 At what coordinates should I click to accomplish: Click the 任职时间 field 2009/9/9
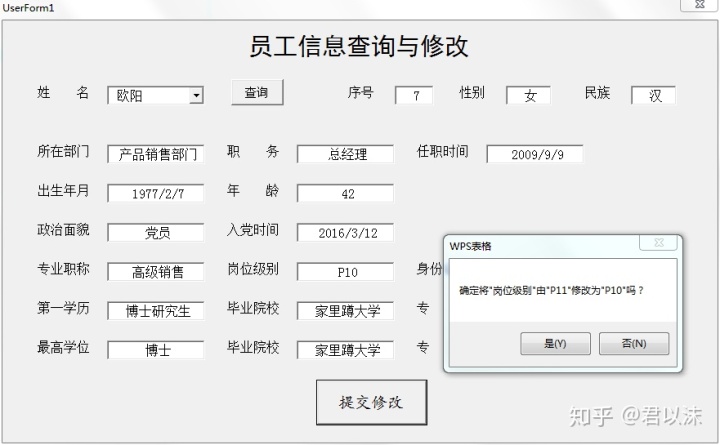click(535, 154)
